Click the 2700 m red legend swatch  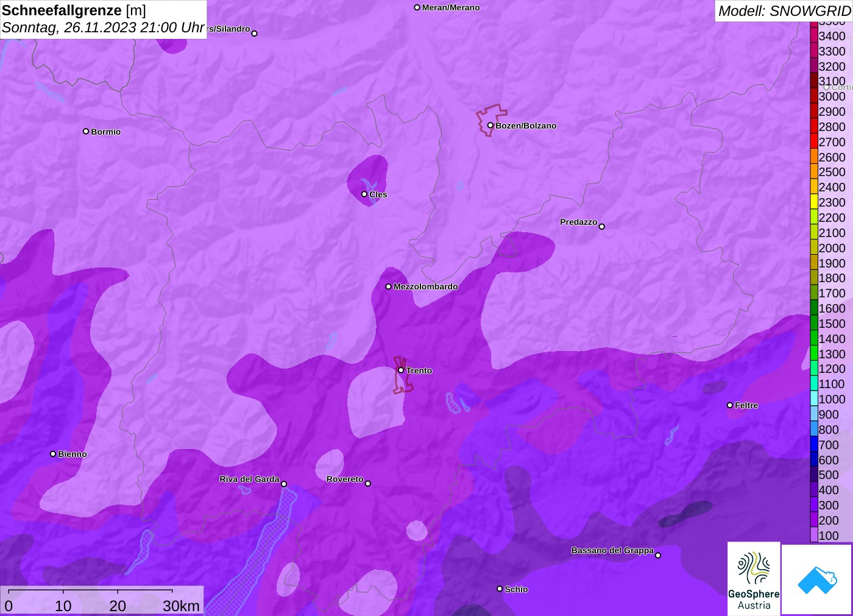coord(814,141)
